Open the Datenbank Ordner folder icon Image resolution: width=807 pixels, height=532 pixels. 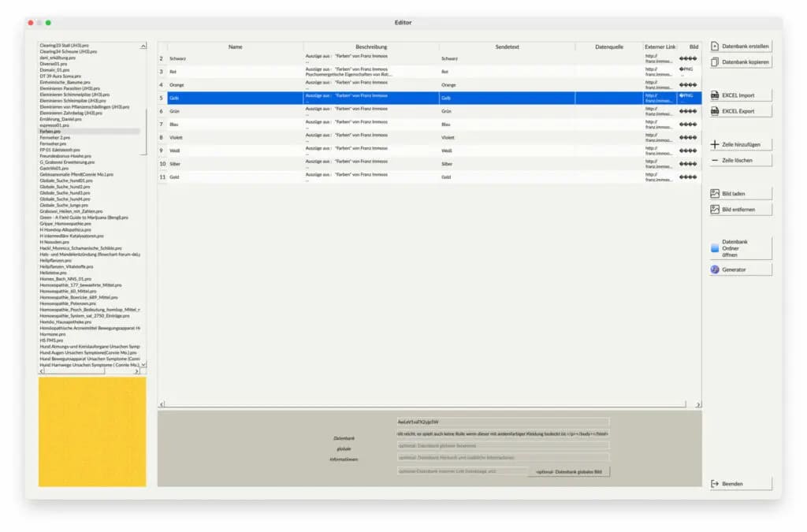click(x=715, y=248)
